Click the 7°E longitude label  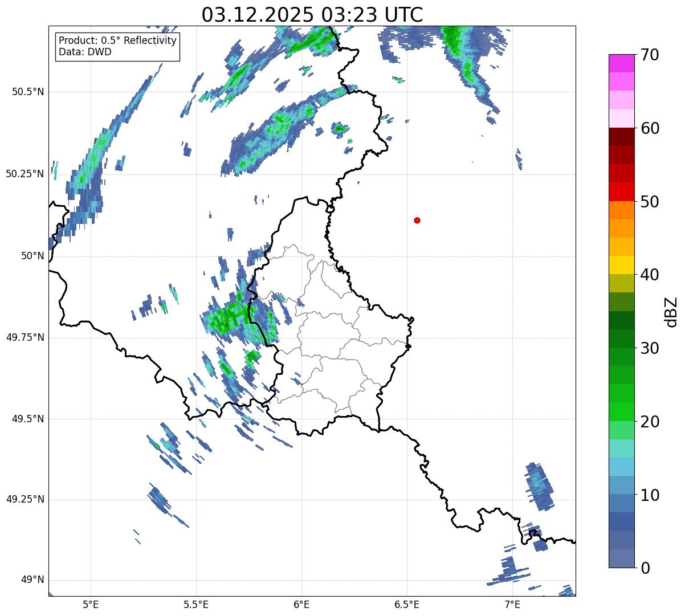512,604
